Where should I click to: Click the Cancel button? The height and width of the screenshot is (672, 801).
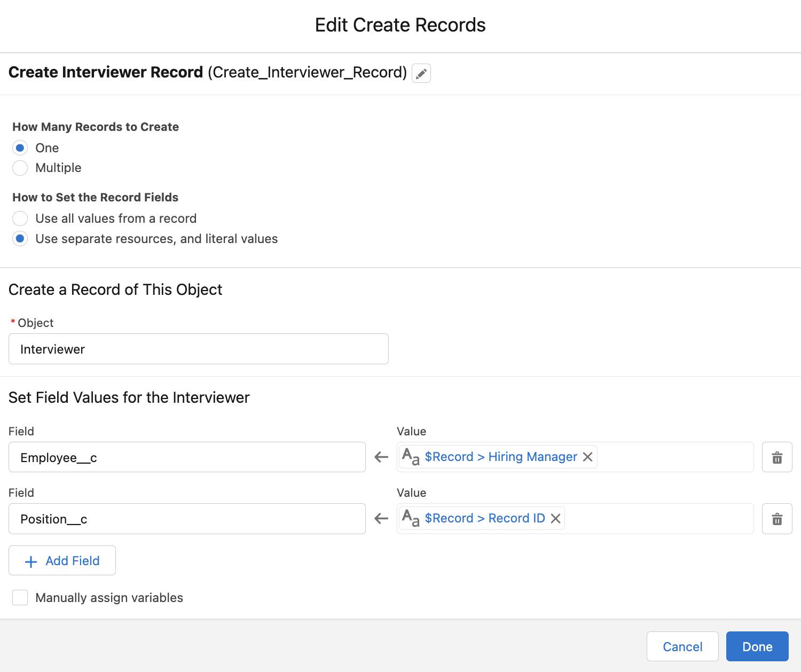[682, 646]
